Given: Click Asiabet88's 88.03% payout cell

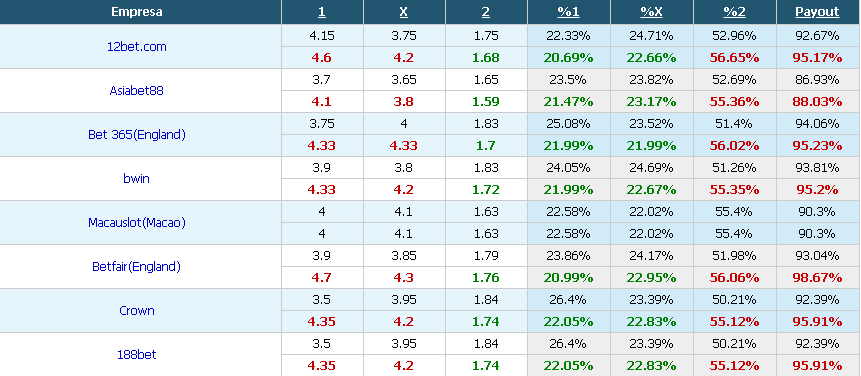Looking at the screenshot, I should point(817,102).
